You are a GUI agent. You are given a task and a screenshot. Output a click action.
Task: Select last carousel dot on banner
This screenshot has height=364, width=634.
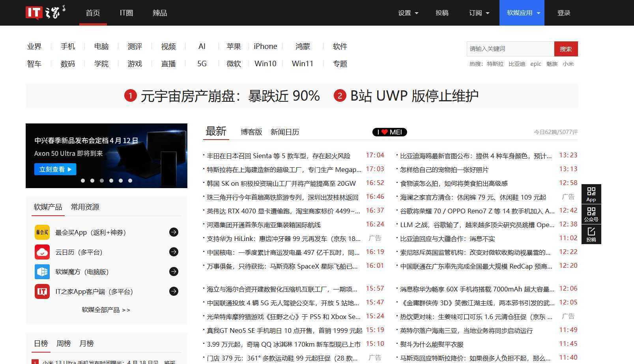(130, 181)
